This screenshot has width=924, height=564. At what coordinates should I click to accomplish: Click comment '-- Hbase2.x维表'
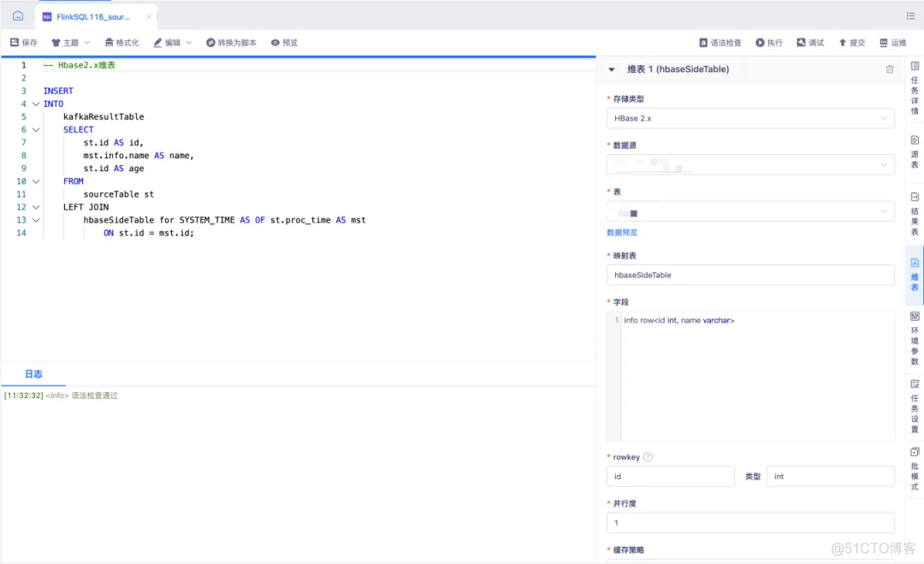pyautogui.click(x=80, y=65)
